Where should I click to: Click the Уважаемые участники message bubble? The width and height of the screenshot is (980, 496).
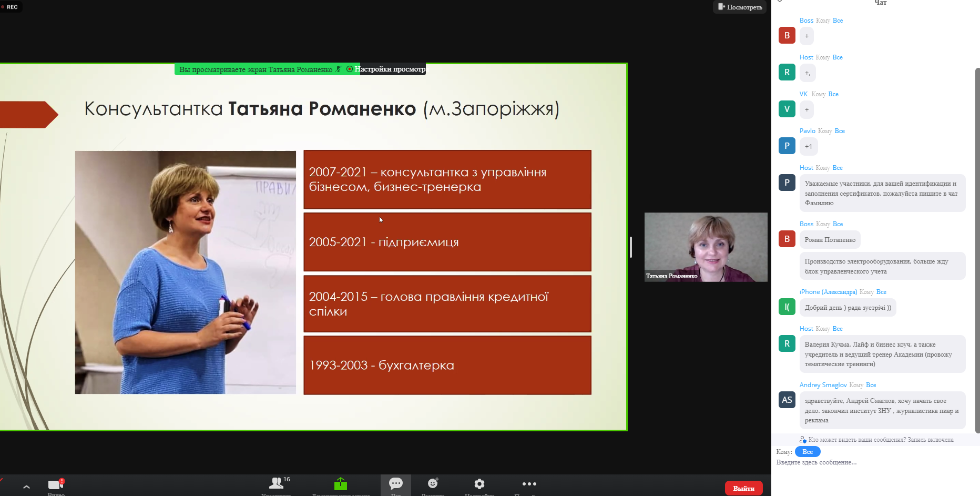883,193
